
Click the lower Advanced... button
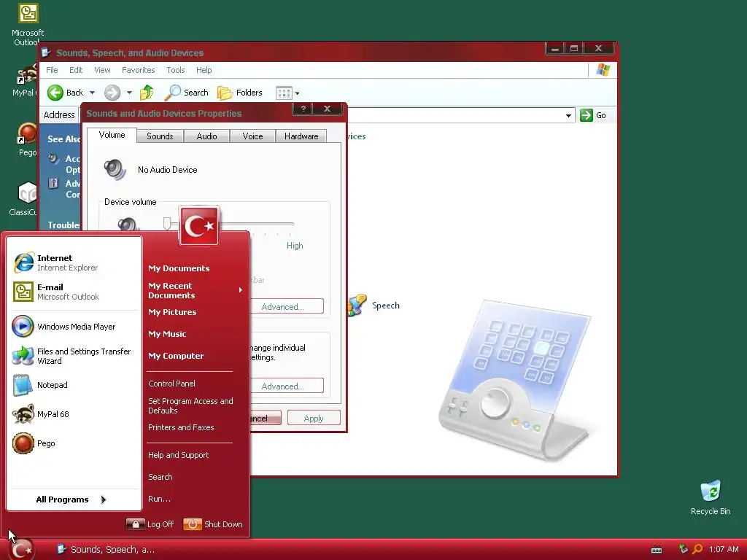coord(287,386)
